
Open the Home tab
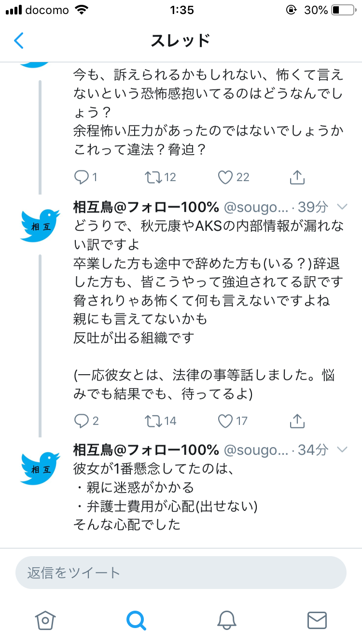[45, 620]
